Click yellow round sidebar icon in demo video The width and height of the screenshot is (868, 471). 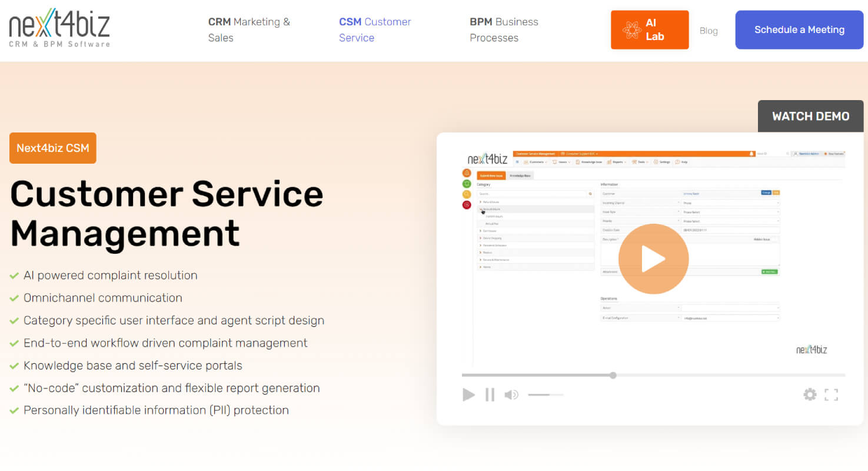pos(467,194)
